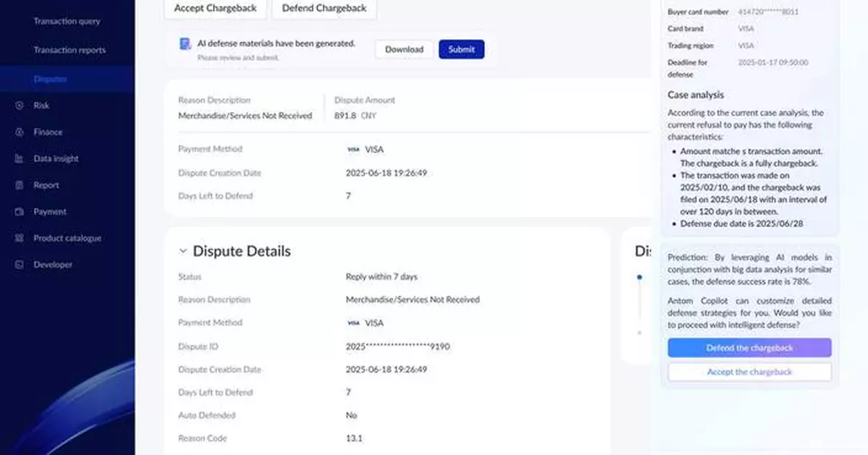
Task: Open the Finance section icon
Action: coord(18,132)
